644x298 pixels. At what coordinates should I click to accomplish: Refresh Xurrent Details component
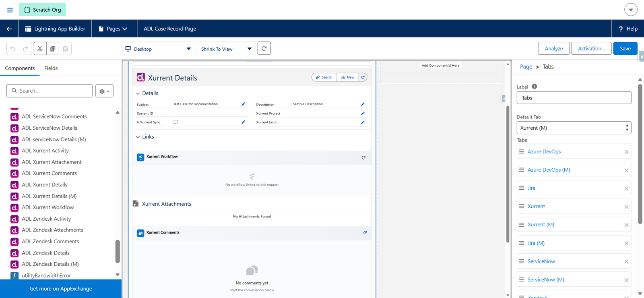363,77
